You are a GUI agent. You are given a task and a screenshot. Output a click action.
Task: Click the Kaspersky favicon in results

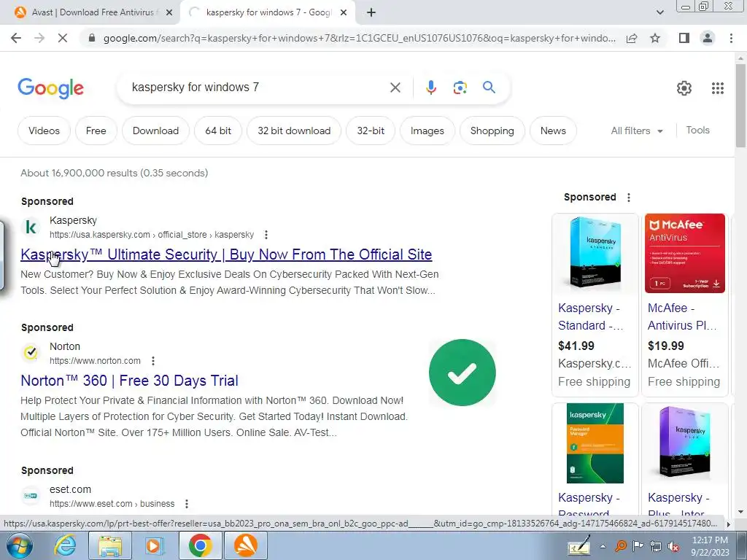(x=31, y=227)
